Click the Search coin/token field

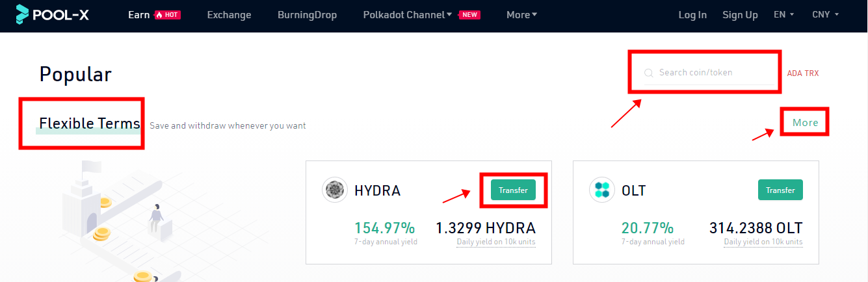[709, 72]
